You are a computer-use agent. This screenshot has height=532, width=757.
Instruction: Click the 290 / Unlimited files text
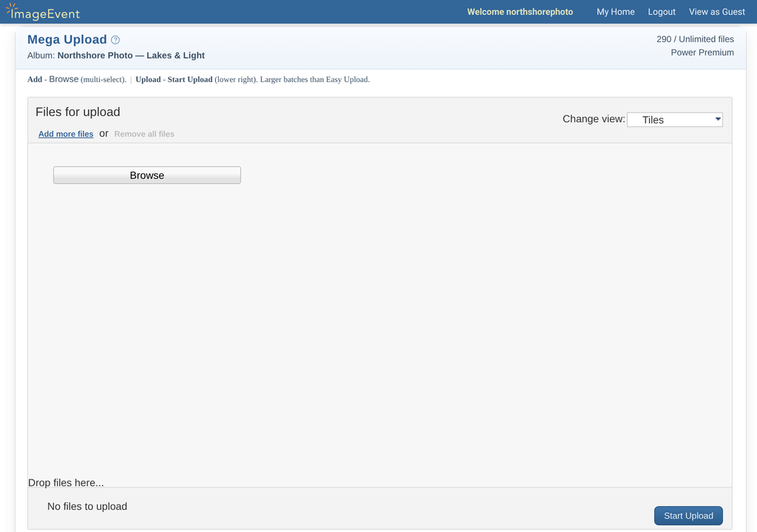(x=695, y=39)
